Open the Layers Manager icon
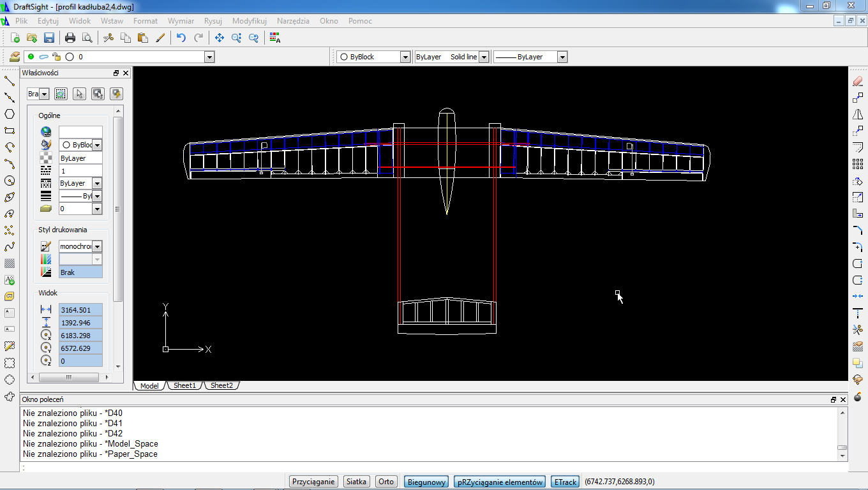 14,57
